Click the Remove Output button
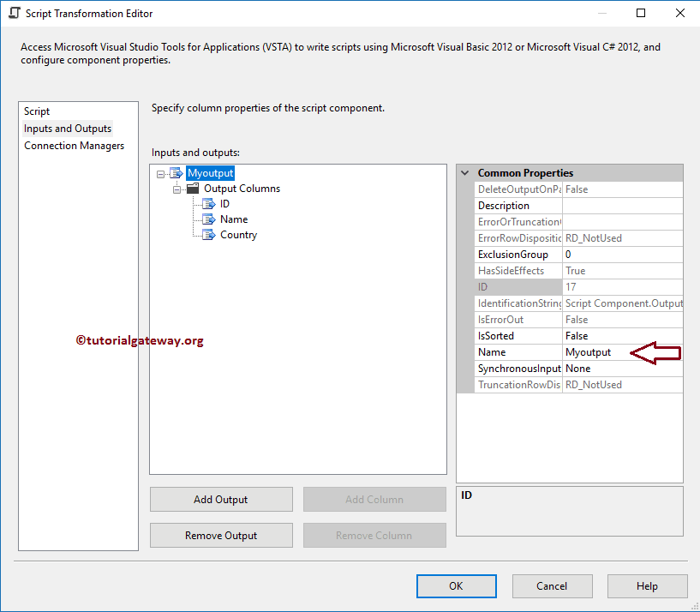Viewport: 700px width, 612px height. click(220, 535)
